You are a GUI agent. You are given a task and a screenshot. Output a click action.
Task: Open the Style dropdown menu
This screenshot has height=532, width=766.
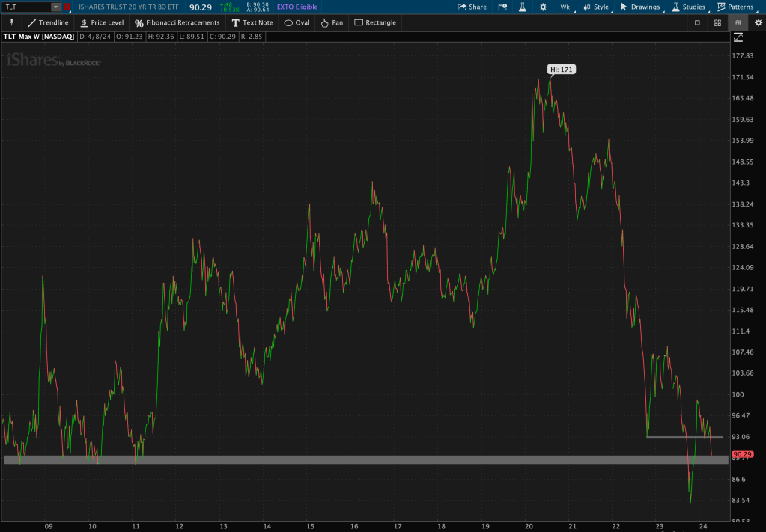click(x=597, y=7)
